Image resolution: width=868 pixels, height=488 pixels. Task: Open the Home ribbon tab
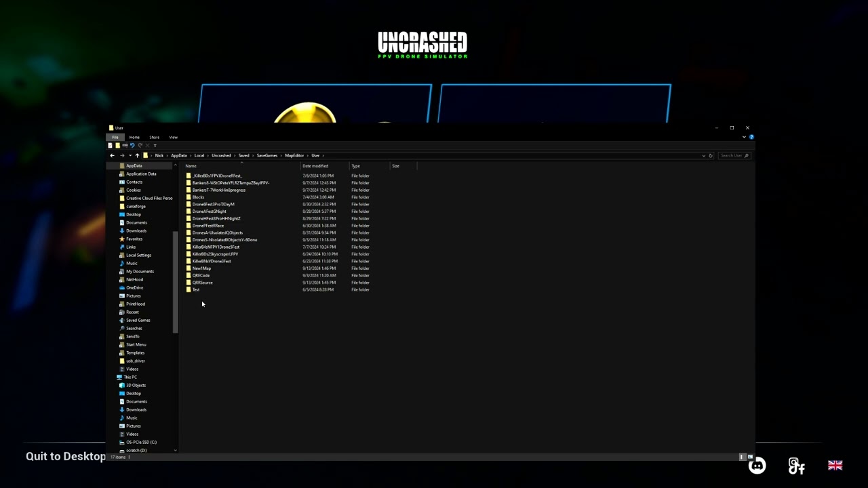(134, 137)
